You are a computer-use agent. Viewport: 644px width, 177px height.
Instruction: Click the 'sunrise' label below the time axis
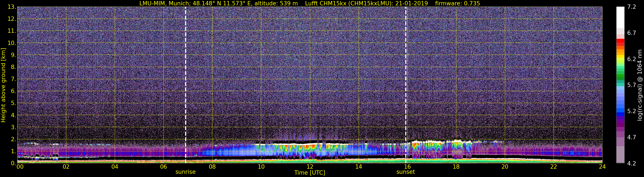[x=186, y=172]
